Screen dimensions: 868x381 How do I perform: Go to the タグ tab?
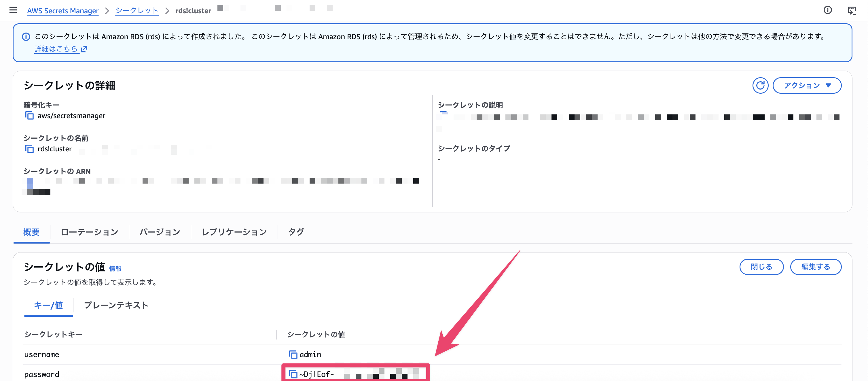[296, 232]
